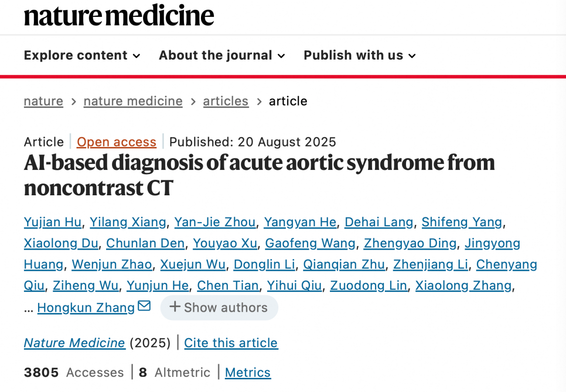Expand the Publish with us menu

click(359, 55)
